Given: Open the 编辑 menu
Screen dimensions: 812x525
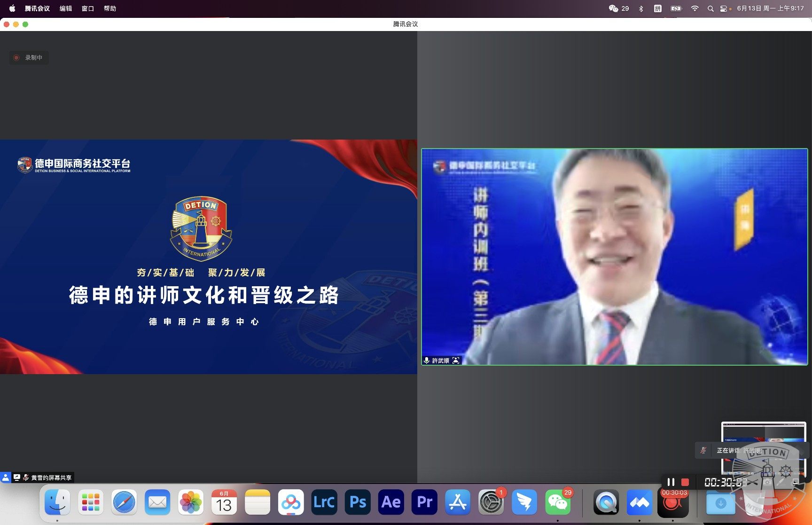Looking at the screenshot, I should pos(66,8).
